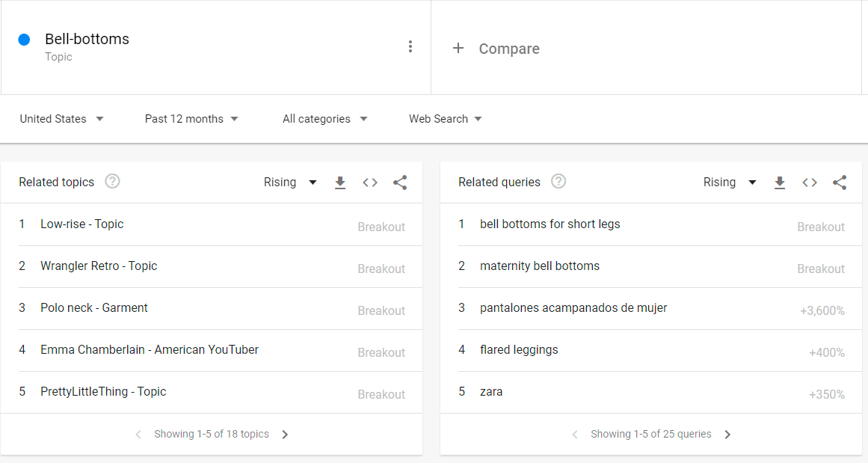Go to next page of related queries

[727, 435]
